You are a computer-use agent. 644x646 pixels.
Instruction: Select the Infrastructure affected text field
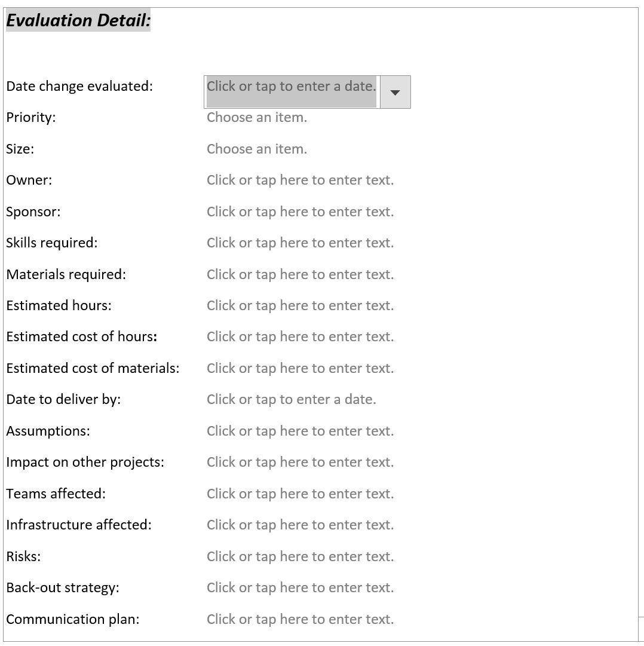[x=300, y=525]
